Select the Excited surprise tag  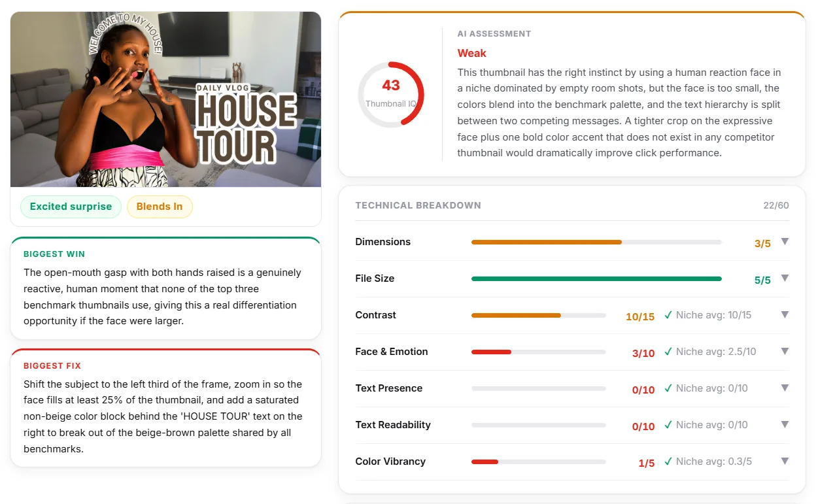coord(71,207)
